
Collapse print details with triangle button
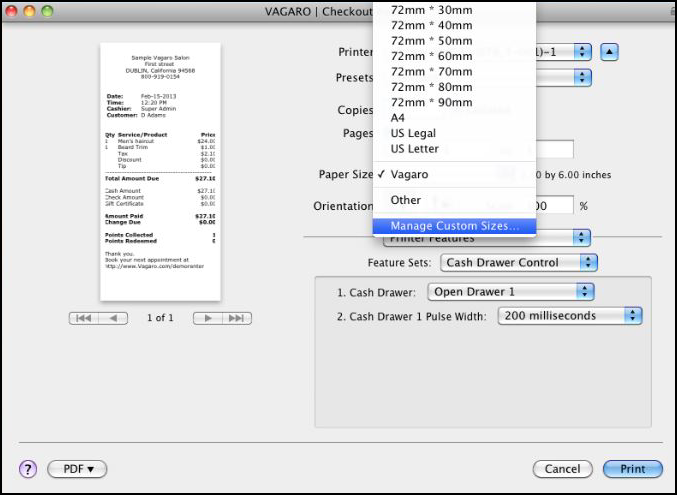tap(609, 52)
